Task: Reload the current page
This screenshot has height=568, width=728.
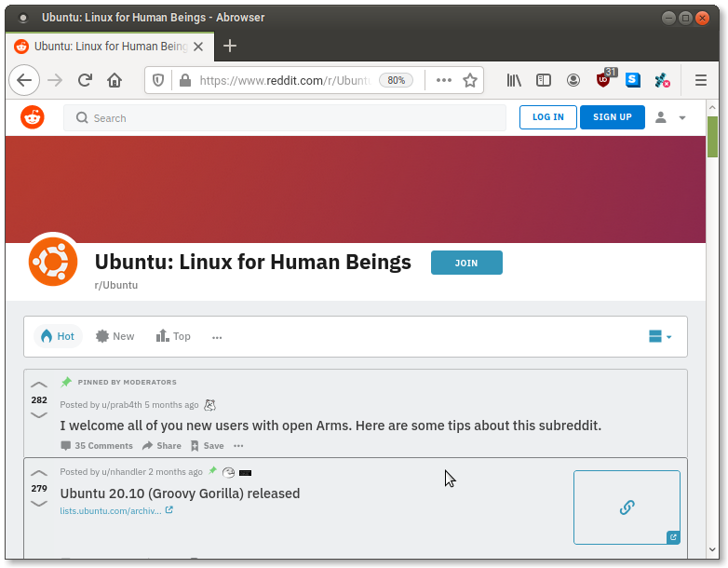Action: coord(85,80)
